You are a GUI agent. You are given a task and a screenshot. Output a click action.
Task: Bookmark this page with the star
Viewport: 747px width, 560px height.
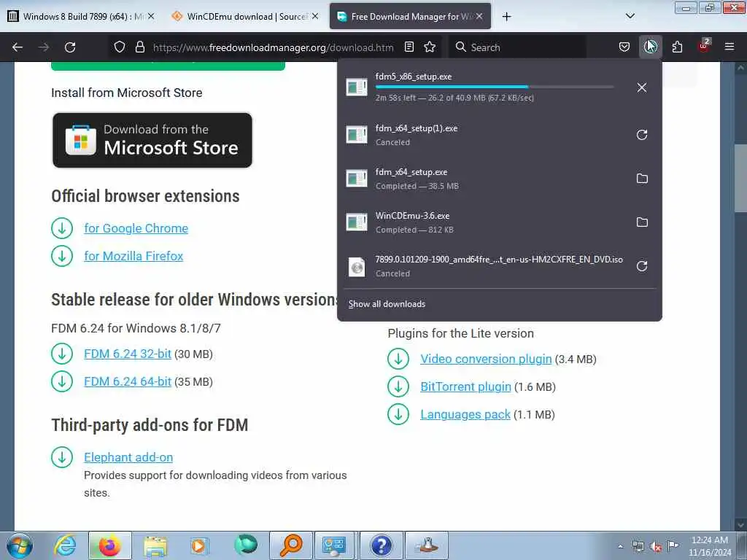[x=430, y=47]
